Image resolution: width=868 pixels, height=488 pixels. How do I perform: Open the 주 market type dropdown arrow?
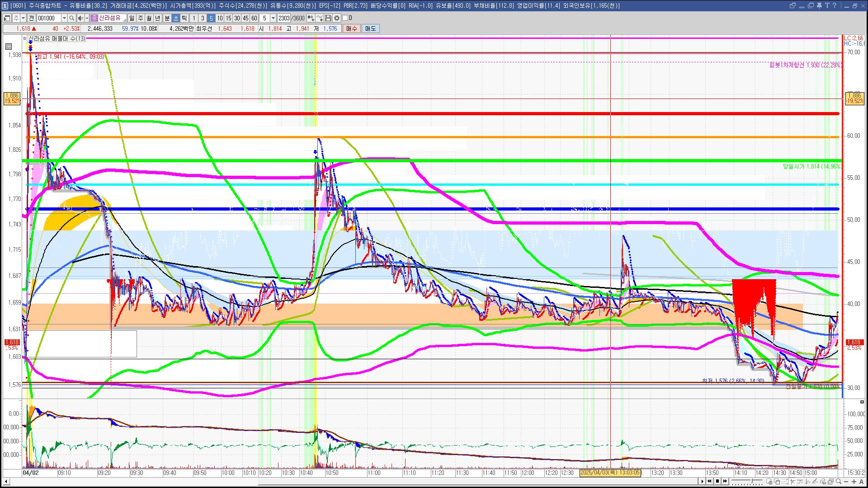(23, 18)
